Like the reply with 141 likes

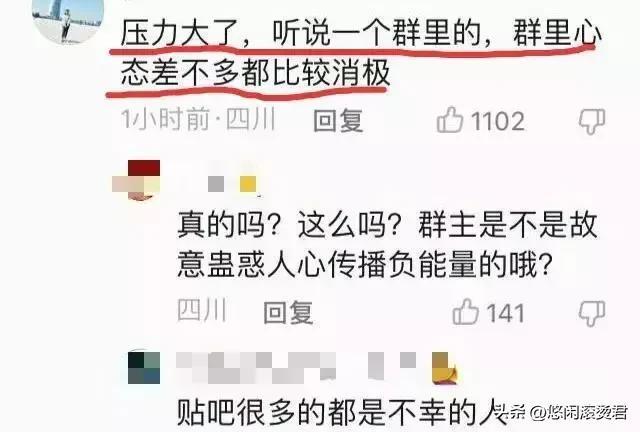point(466,312)
